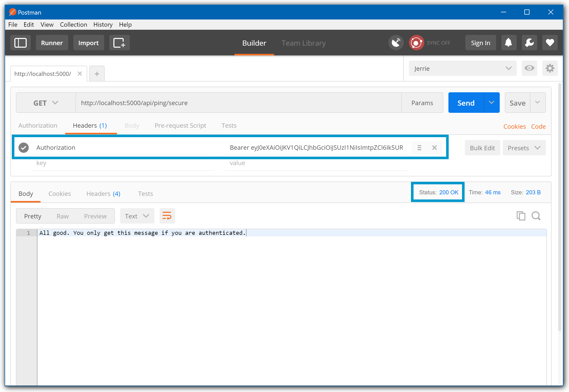This screenshot has height=392, width=569.
Task: Click the Runner button
Action: coord(52,43)
